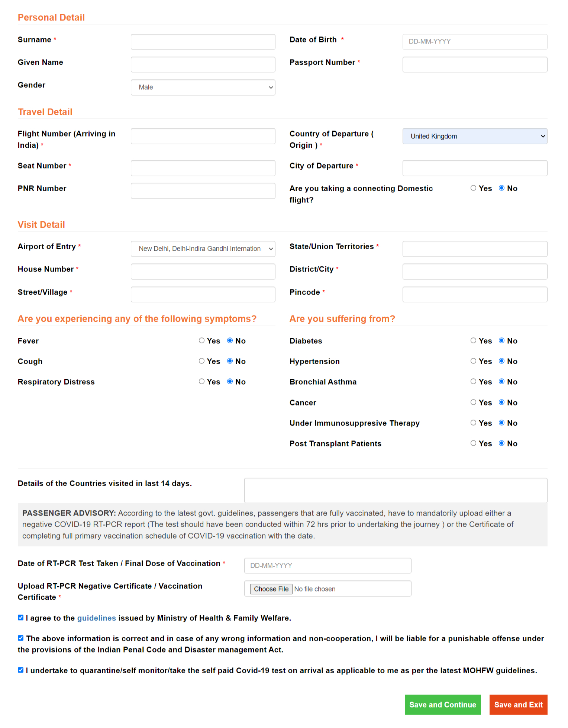This screenshot has width=568, height=728.
Task: Select Yes for connecting Domestic flight
Action: pos(473,188)
